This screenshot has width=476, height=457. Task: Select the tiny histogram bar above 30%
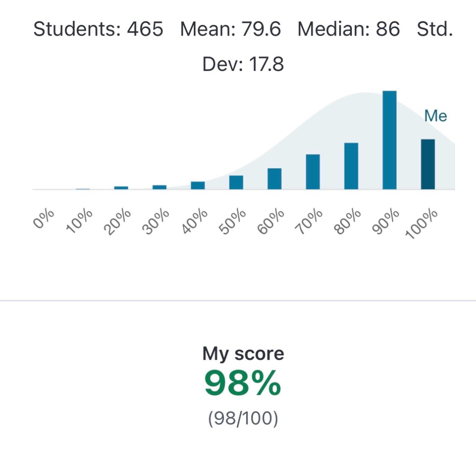tap(159, 187)
